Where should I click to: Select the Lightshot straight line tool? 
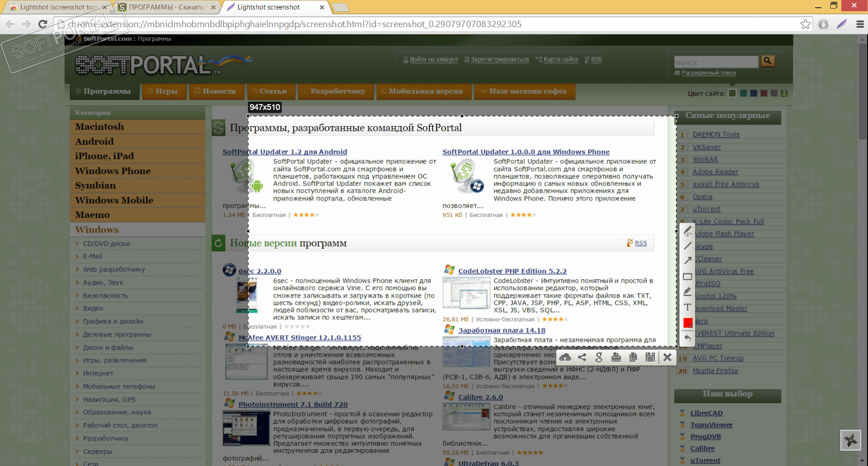click(x=687, y=246)
